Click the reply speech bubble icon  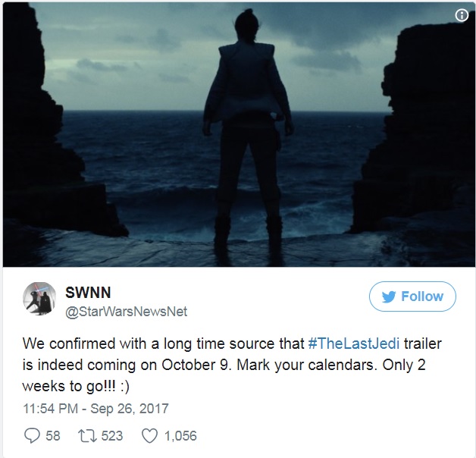click(x=32, y=435)
